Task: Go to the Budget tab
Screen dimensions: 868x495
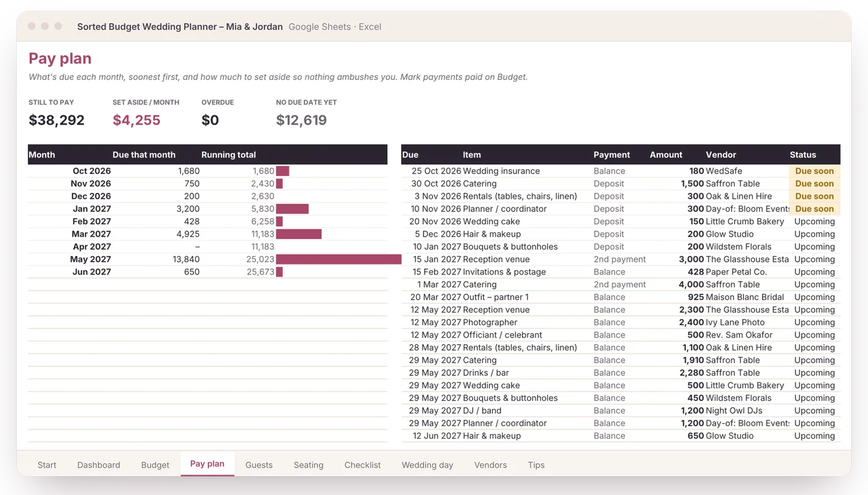Action: [x=155, y=465]
